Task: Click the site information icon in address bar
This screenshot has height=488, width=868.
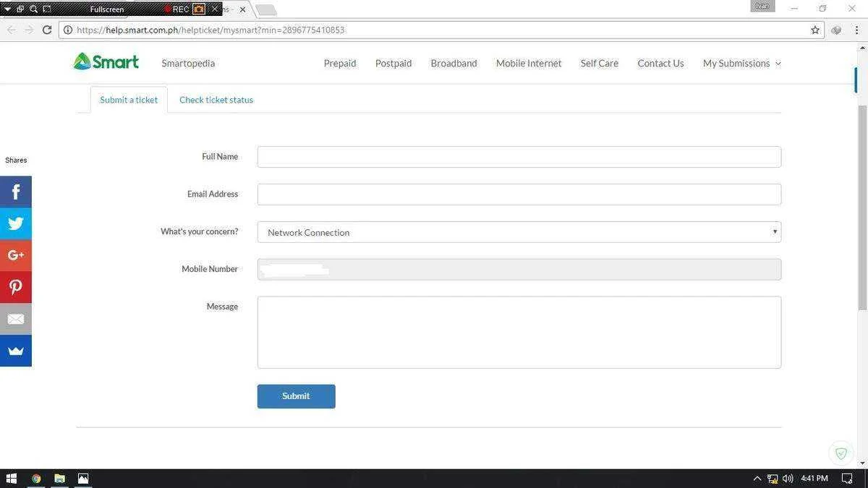Action: click(x=68, y=30)
